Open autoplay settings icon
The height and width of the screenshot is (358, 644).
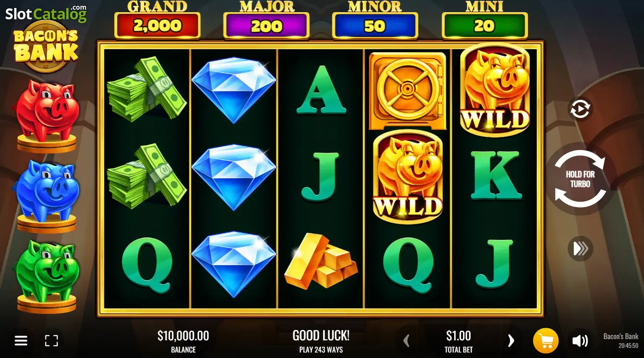pyautogui.click(x=580, y=109)
